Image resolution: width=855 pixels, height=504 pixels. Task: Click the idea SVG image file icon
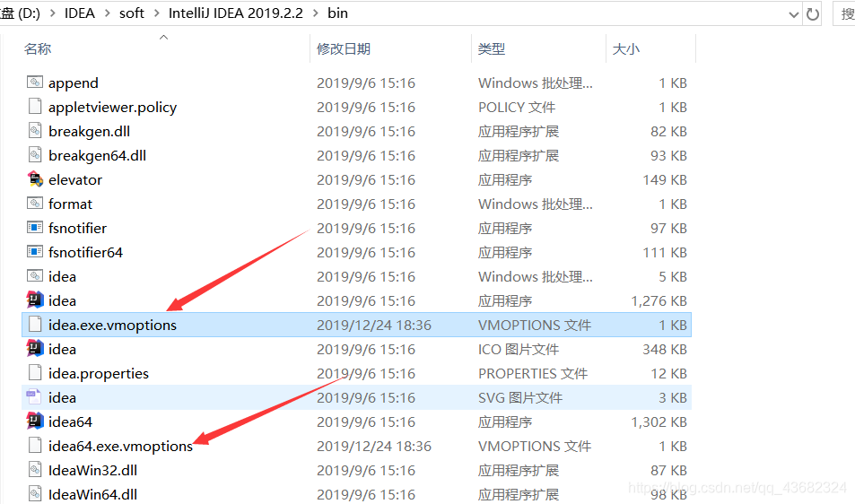coord(35,397)
